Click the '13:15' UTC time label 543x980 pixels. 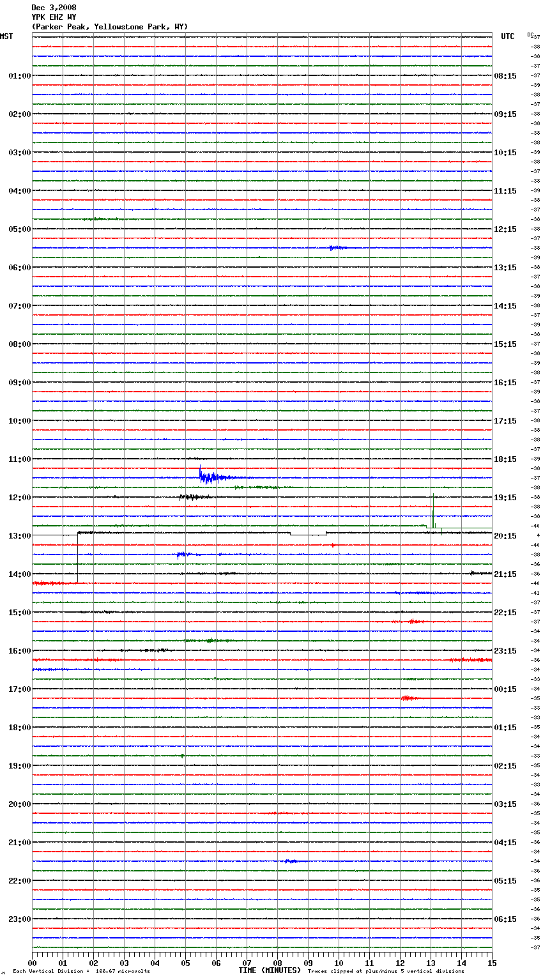[505, 268]
